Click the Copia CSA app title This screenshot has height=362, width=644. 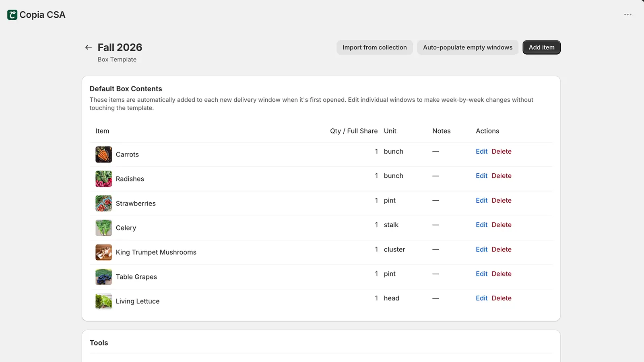point(42,15)
